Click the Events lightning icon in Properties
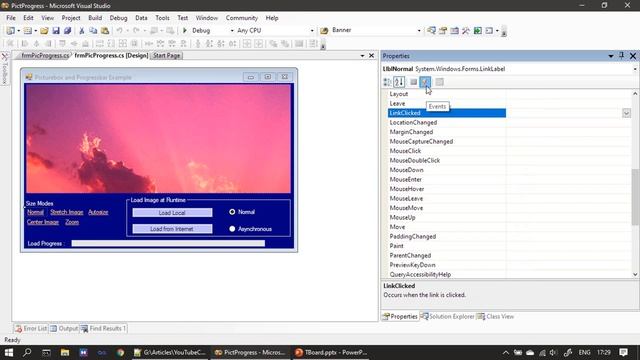The width and height of the screenshot is (640, 360). tap(425, 82)
